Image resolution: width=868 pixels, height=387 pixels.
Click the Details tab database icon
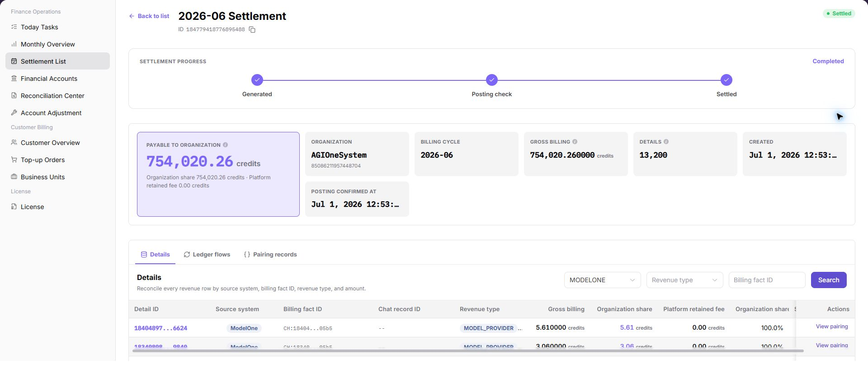coord(144,255)
